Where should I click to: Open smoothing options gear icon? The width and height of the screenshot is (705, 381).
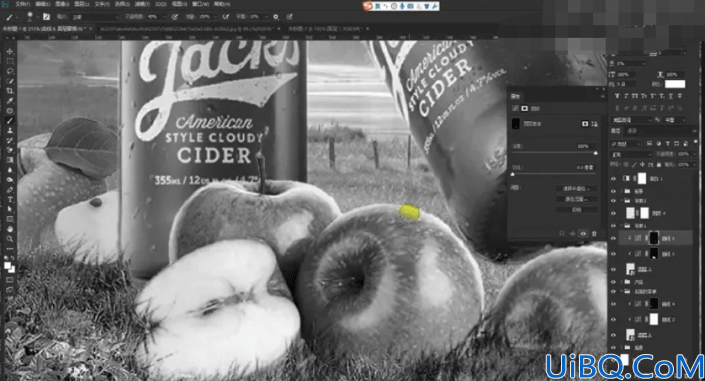point(276,17)
